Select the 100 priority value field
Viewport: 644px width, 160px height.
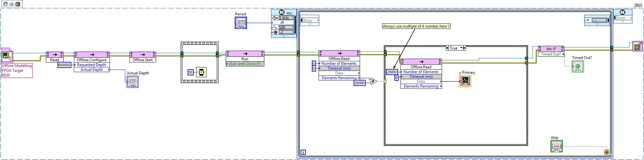(286, 28)
